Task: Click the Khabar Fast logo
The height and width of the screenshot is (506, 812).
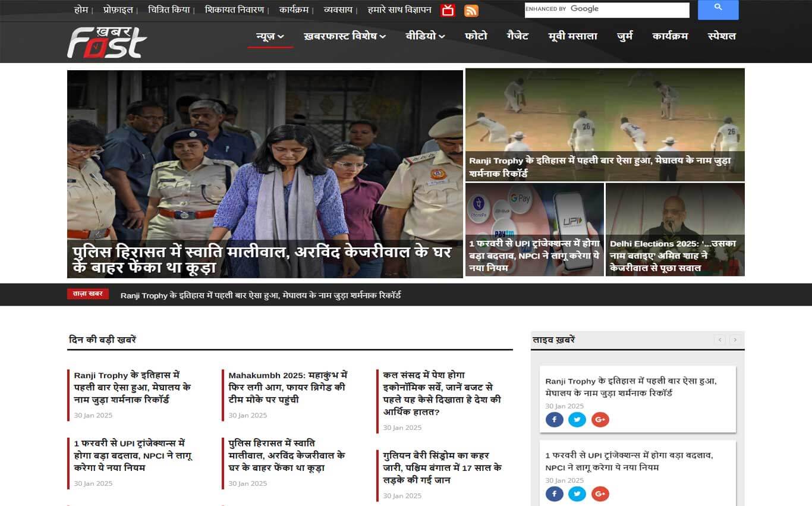Action: tap(107, 42)
